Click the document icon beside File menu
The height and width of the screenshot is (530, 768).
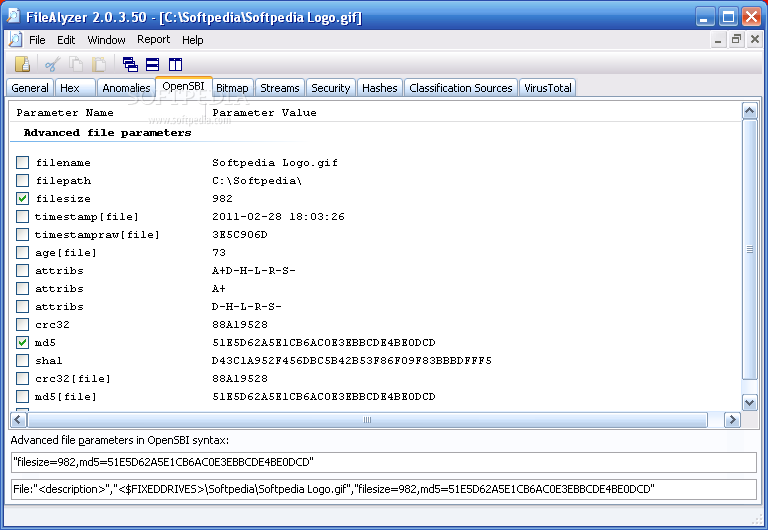click(15, 39)
